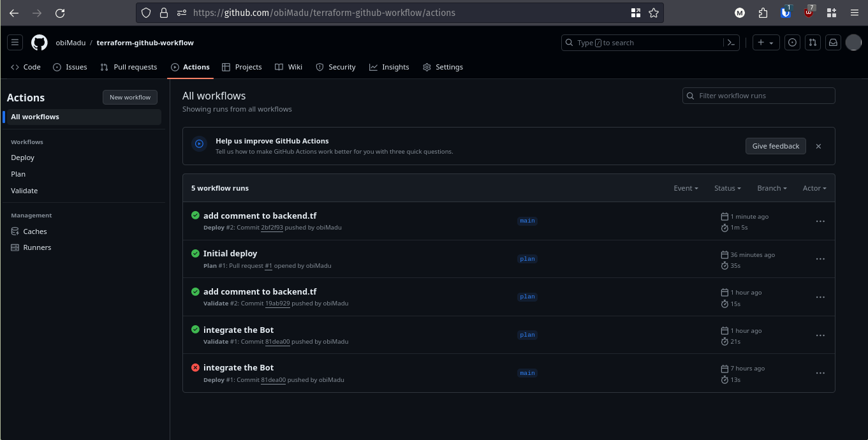
Task: Switch to the Security tab
Action: [336, 67]
